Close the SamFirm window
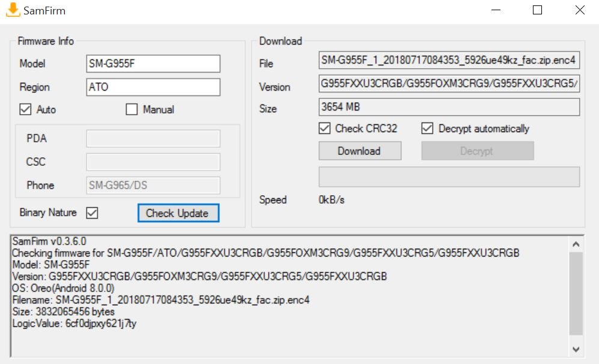This screenshot has width=599, height=364. coord(580,10)
